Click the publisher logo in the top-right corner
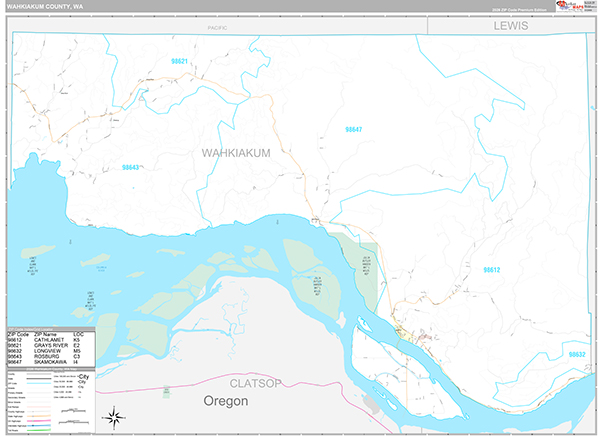Viewport: 600px width, 436px height. (576, 5)
